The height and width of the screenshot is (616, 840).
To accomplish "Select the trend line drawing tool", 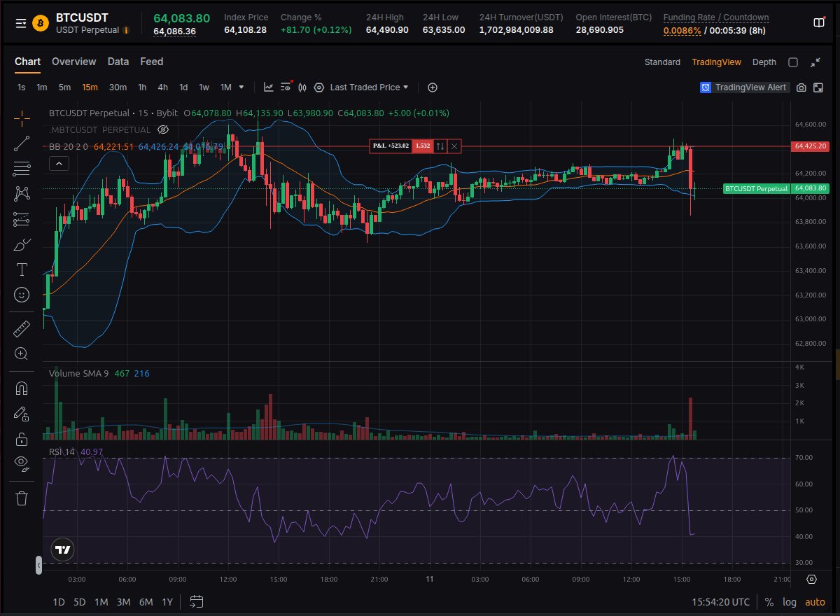I will [x=22, y=143].
